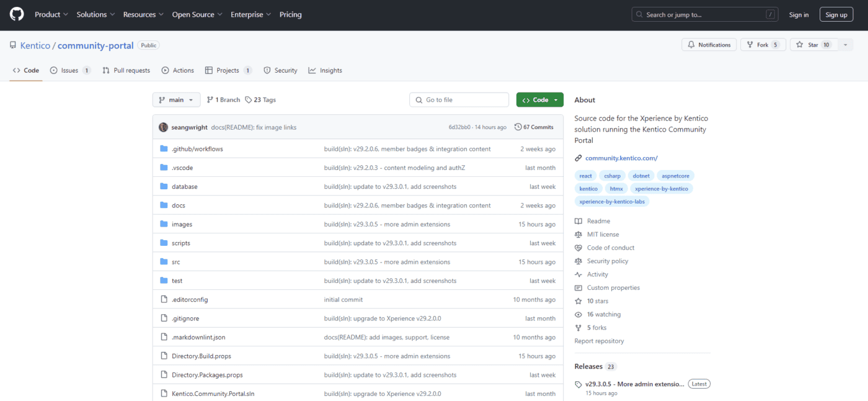
Task: Open the 23 Tags link
Action: (260, 99)
